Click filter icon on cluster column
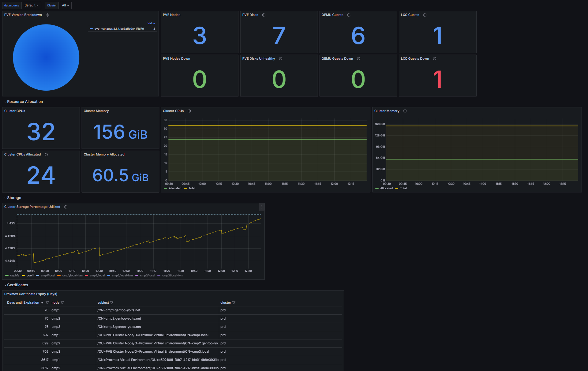This screenshot has height=371, width=588. 234,303
